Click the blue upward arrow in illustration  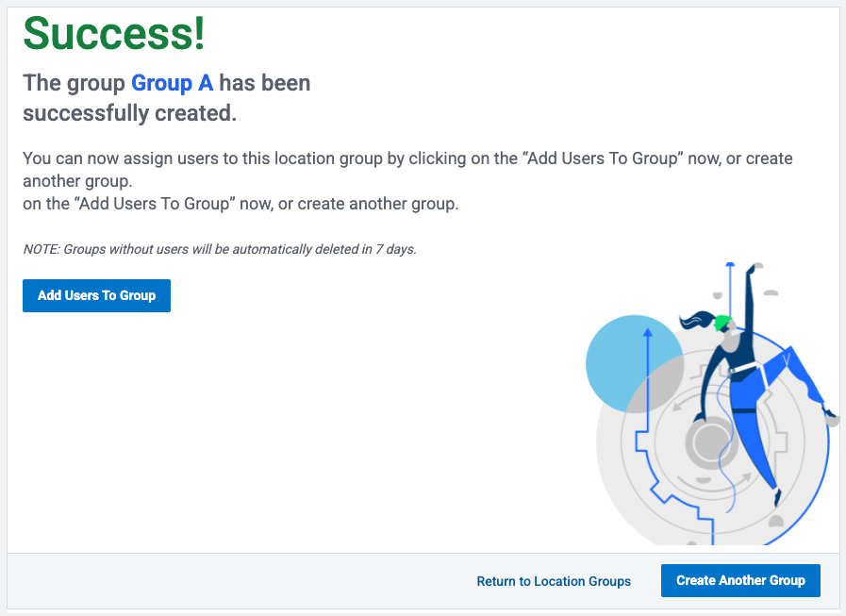point(647,358)
